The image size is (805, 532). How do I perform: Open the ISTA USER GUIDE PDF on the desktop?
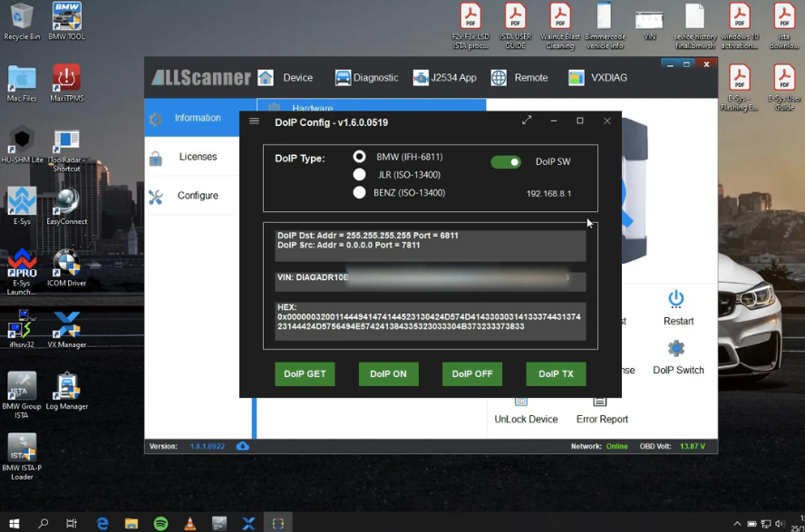(x=516, y=25)
